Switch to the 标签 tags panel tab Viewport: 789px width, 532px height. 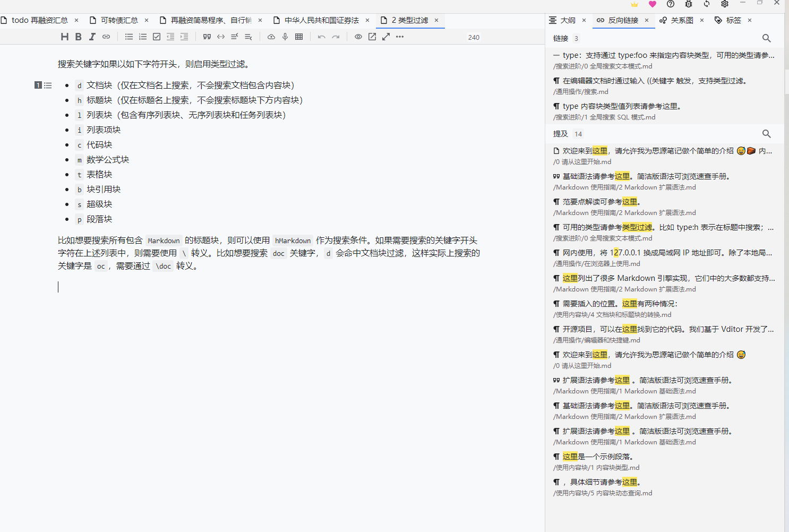click(x=734, y=20)
